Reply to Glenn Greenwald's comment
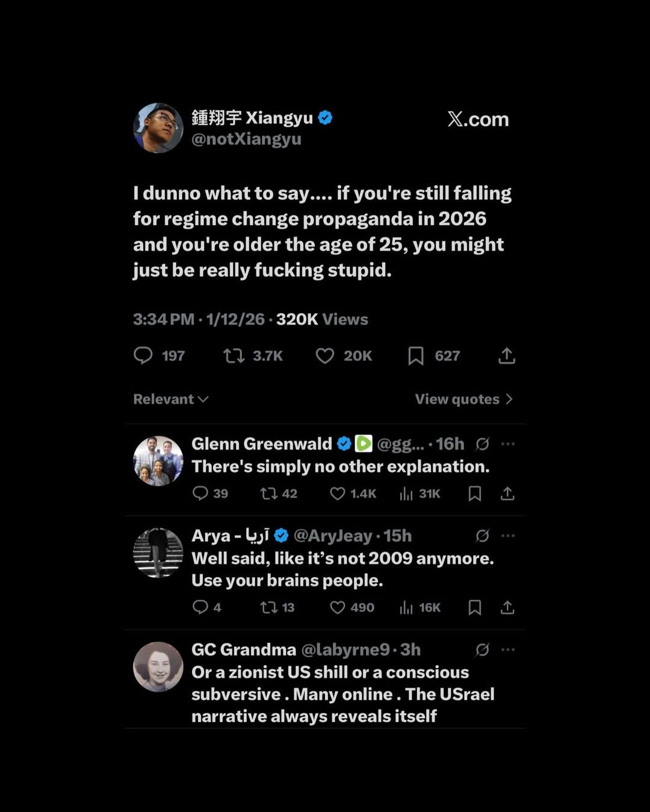 coord(200,494)
